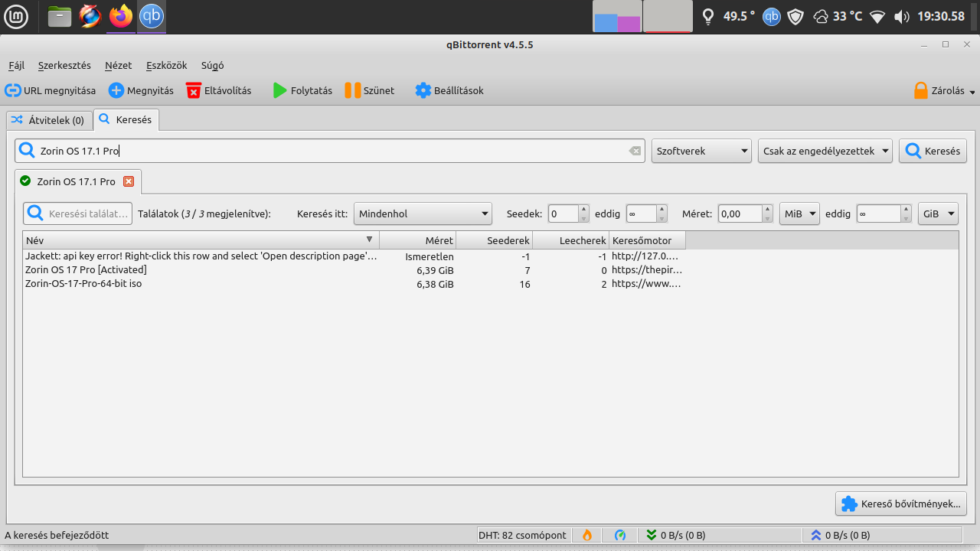Click the Folytatás resume button
980x551 pixels.
click(x=302, y=90)
